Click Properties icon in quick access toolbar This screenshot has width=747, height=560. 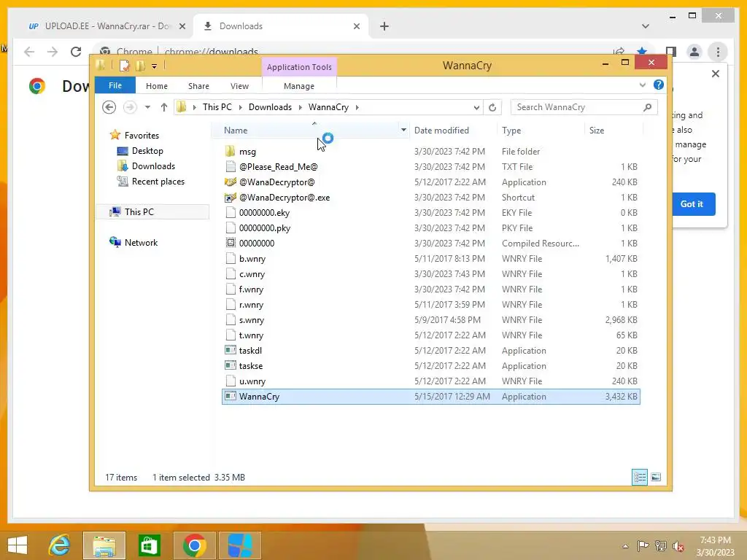point(124,66)
